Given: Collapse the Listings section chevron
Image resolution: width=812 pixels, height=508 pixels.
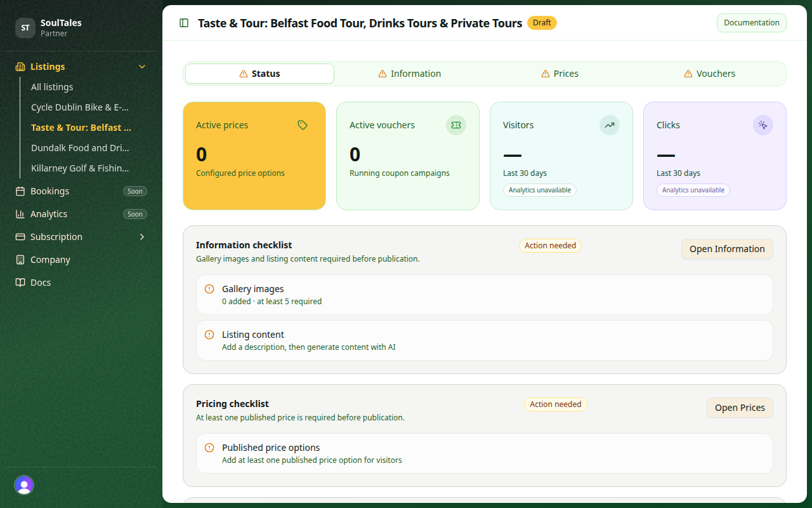Looking at the screenshot, I should pyautogui.click(x=142, y=67).
